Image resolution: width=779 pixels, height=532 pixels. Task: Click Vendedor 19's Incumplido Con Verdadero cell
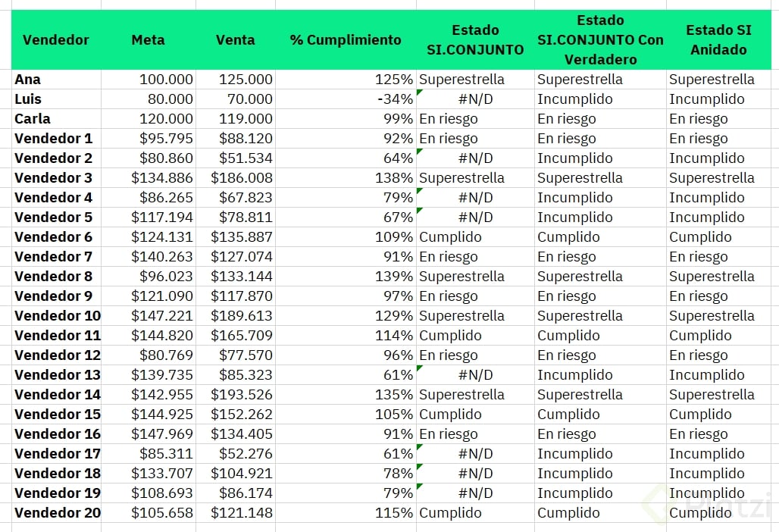click(600, 493)
